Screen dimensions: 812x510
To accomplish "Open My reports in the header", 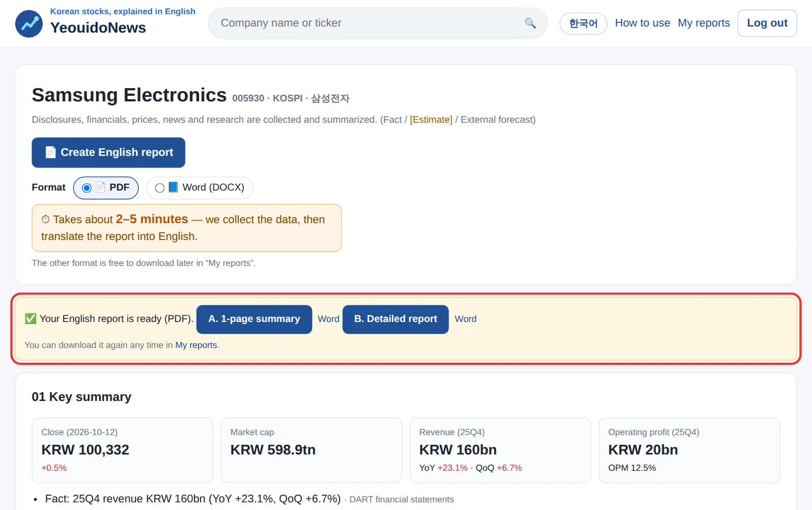I will 704,23.
